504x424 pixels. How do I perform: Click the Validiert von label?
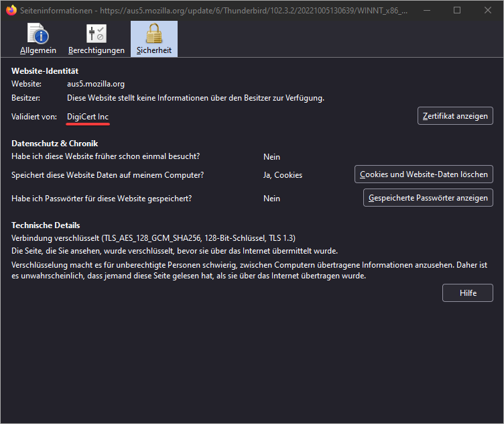tap(34, 117)
